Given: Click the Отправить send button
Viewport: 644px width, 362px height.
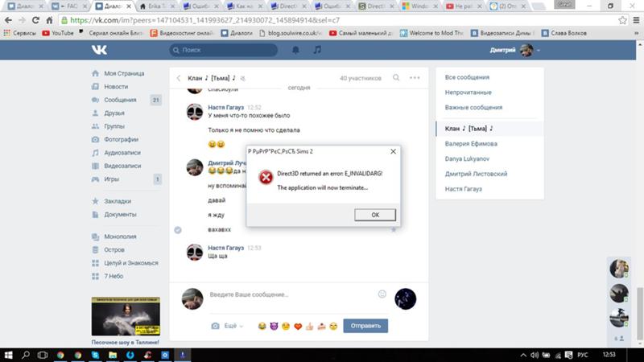Looking at the screenshot, I should click(365, 326).
